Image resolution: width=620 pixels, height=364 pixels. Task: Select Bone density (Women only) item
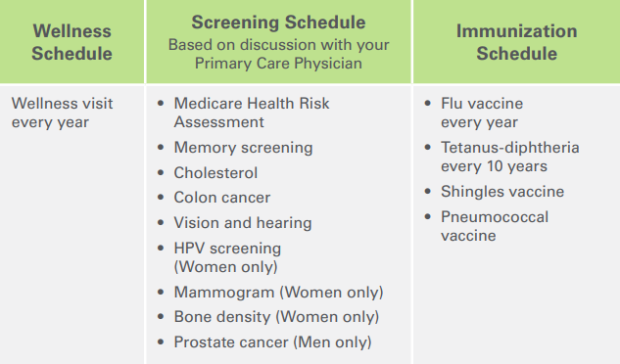click(276, 317)
